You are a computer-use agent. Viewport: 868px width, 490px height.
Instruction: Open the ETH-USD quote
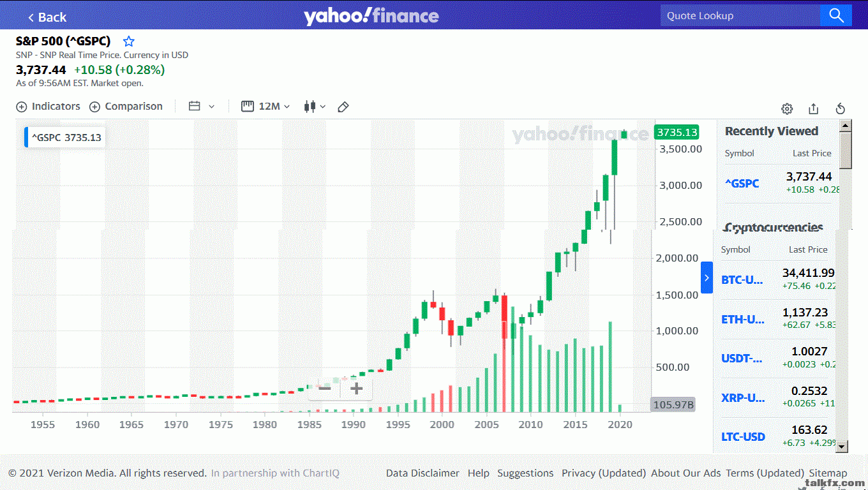[743, 319]
